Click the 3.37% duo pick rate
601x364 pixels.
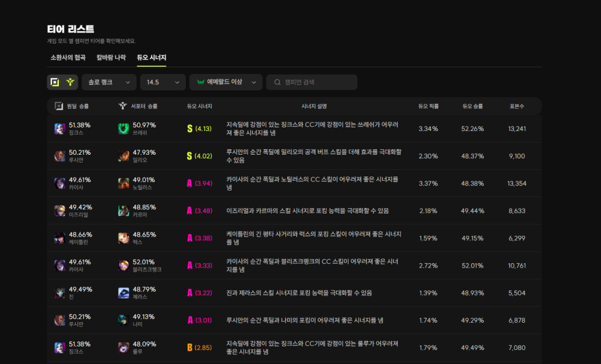428,184
